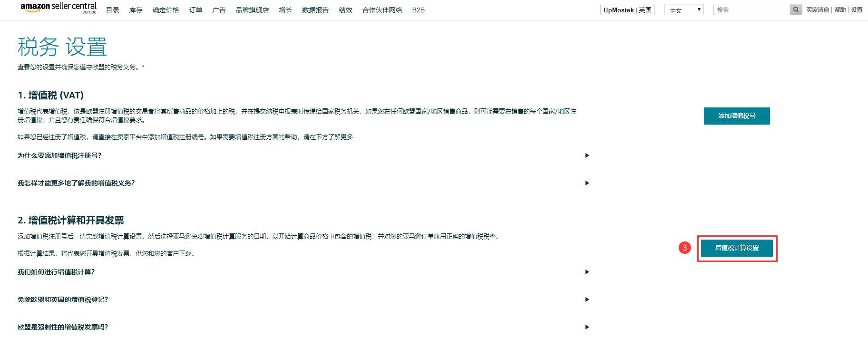Viewport: 868px width, 357px height.
Task: Expand 为什么要添加增值税注册号 section arrow
Action: [x=587, y=155]
